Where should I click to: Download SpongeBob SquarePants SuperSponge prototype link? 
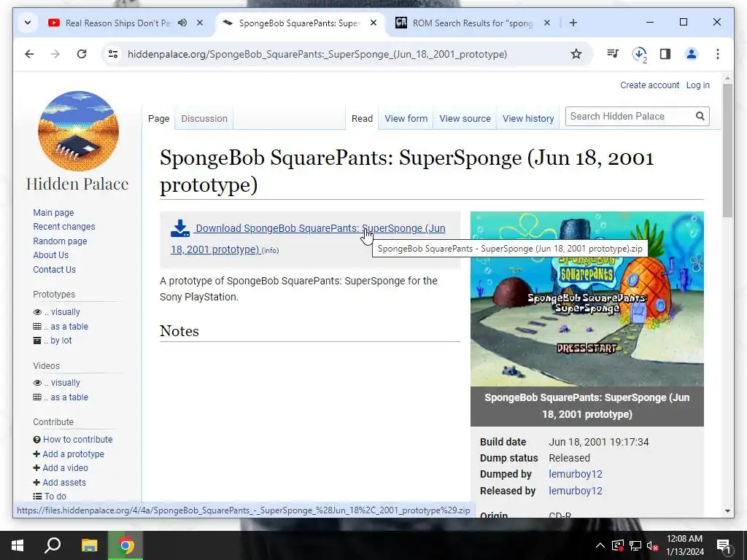pyautogui.click(x=309, y=238)
